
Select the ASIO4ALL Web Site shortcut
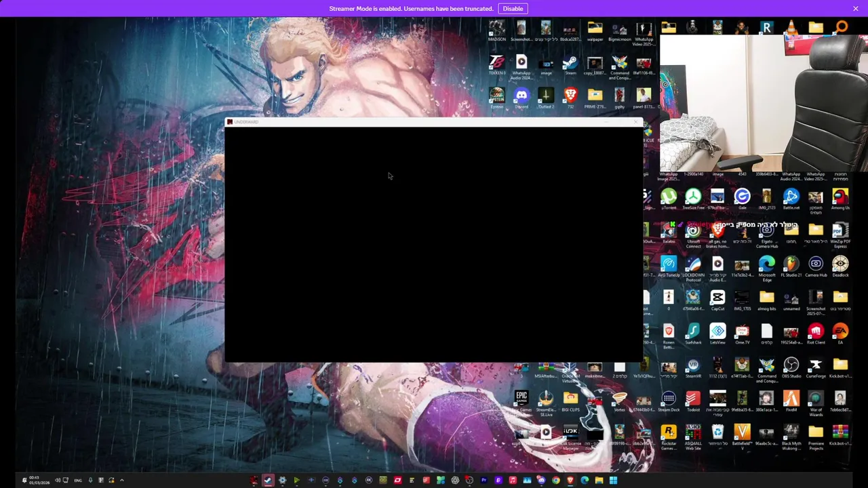[x=693, y=437]
